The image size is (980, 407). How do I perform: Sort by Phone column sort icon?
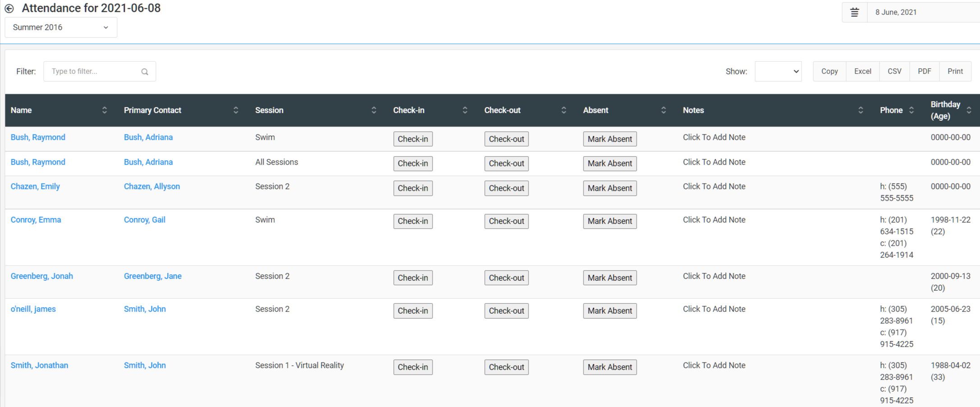[911, 110]
